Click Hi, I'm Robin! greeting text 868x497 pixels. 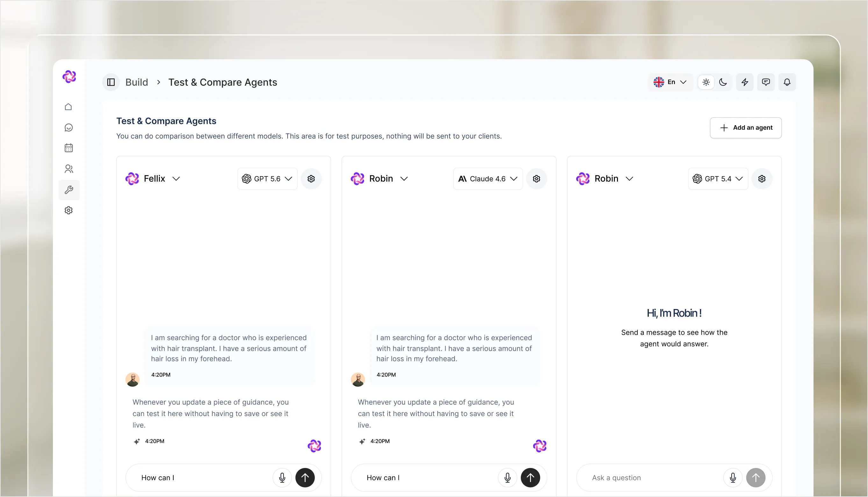point(674,313)
